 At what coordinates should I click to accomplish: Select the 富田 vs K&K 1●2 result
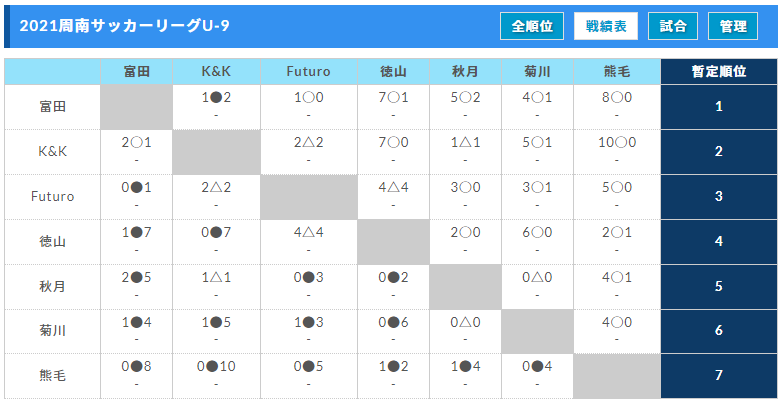tap(216, 98)
